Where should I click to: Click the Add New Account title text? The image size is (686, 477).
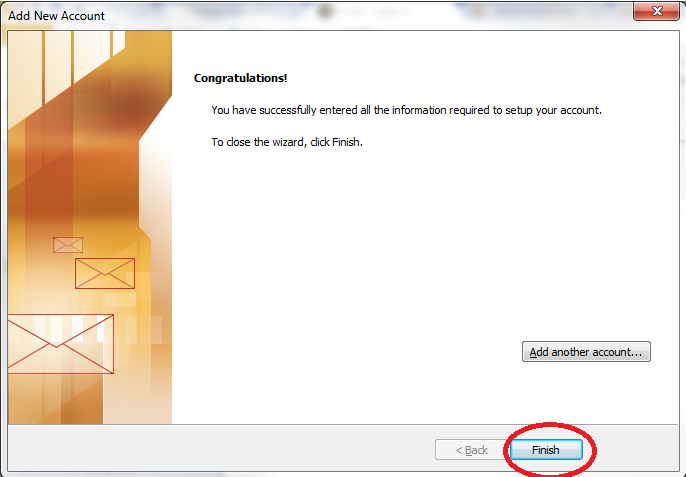click(56, 16)
